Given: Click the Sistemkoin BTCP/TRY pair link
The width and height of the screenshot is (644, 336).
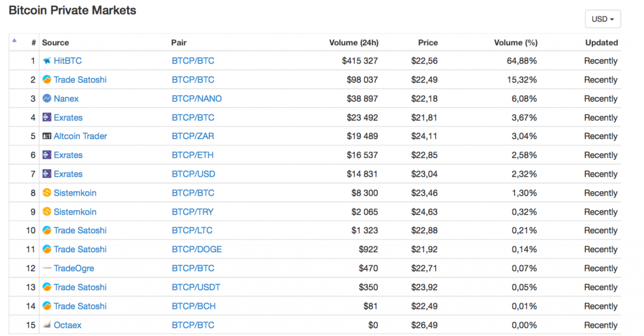Looking at the screenshot, I should click(193, 212).
